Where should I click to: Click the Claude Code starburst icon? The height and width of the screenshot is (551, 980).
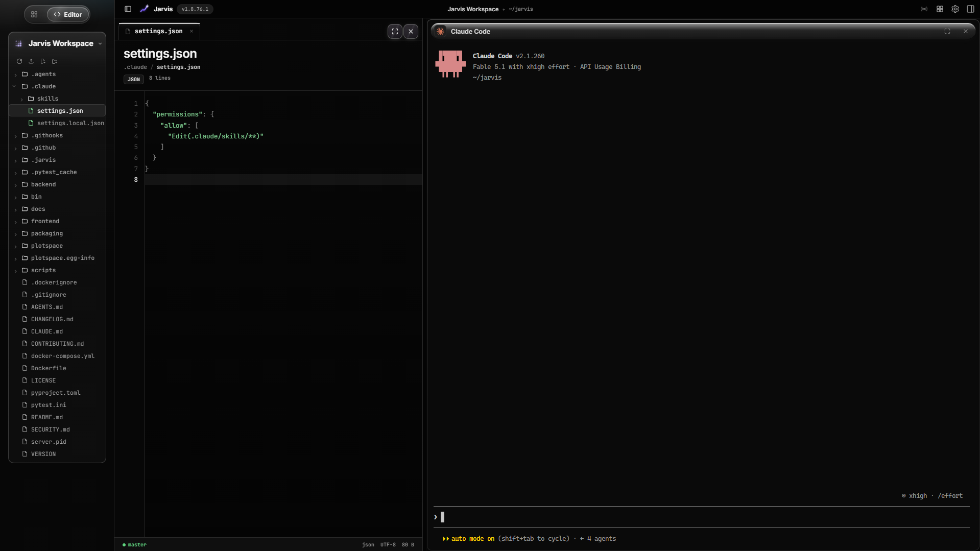point(441,31)
